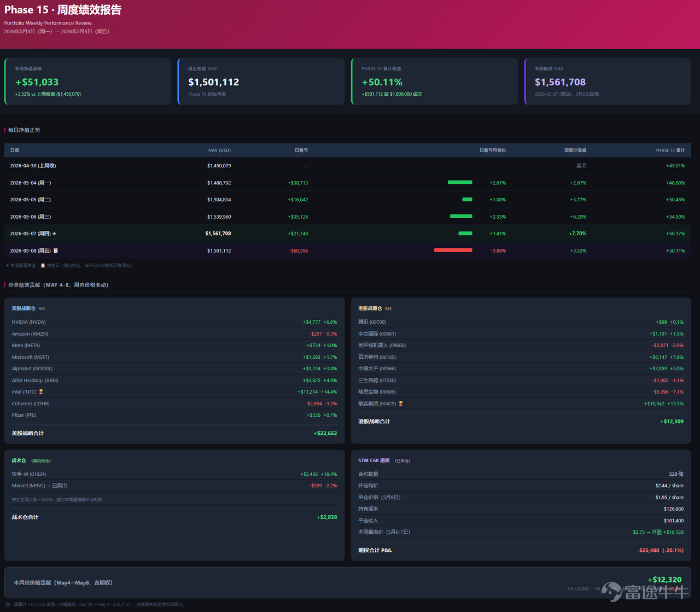This screenshot has height=612, width=700.
Task: Click the "STM C60 期权" card title
Action: (374, 461)
